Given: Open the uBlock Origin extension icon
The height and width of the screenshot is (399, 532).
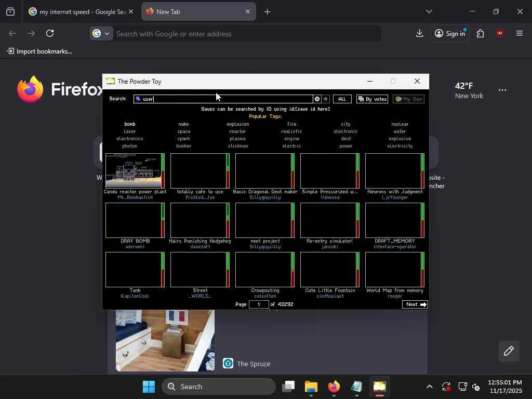Looking at the screenshot, I should pos(499,33).
